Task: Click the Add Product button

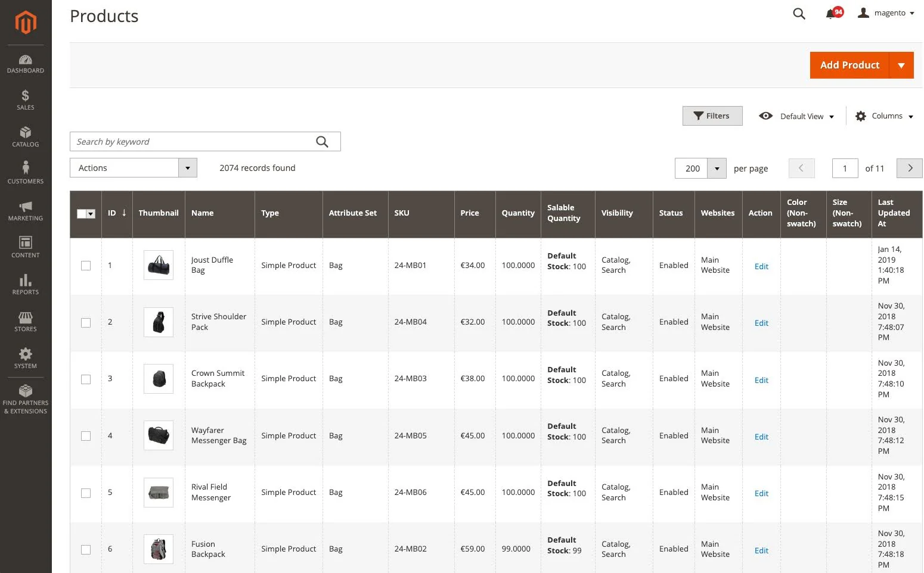Action: pos(849,65)
